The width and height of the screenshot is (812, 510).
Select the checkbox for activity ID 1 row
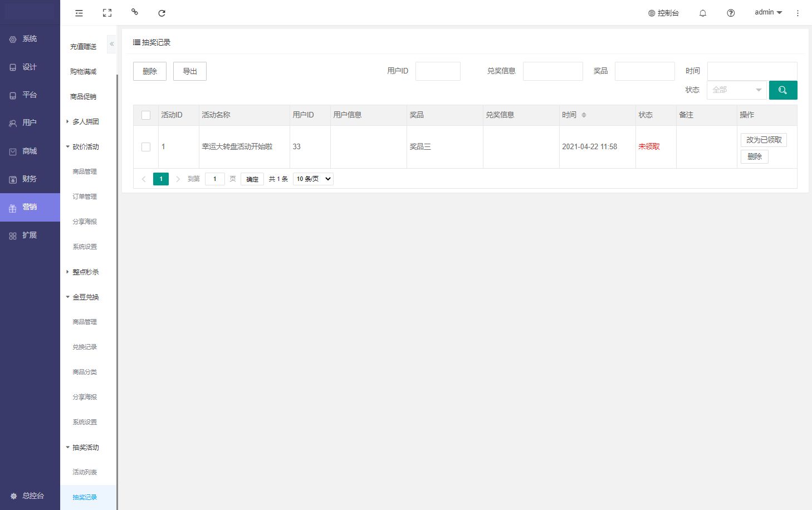[x=146, y=147]
